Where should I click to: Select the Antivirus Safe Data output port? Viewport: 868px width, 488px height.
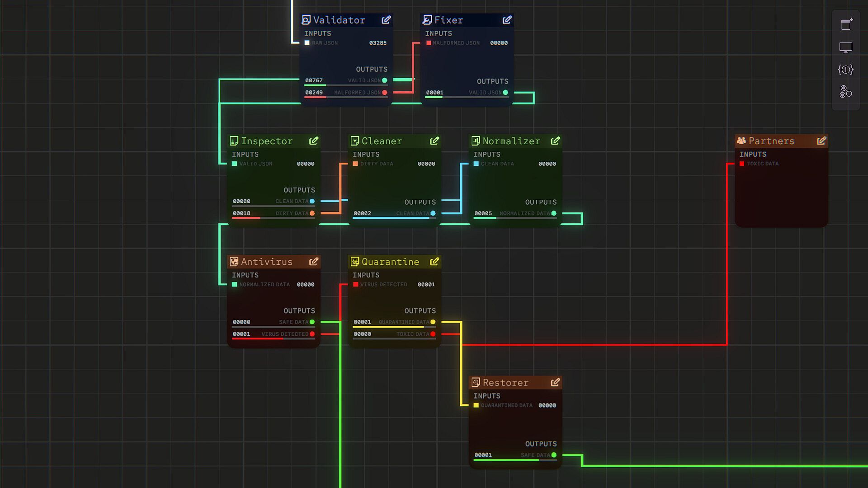point(312,322)
